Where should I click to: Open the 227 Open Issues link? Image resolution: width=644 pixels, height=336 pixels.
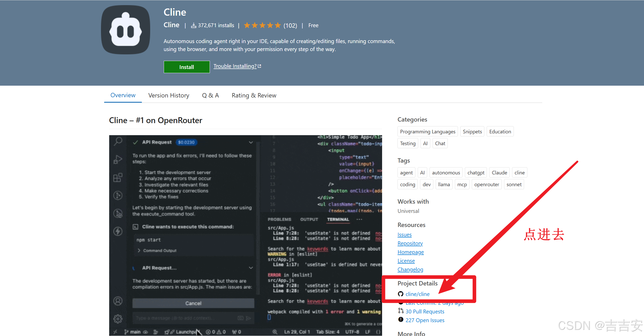[425, 320]
